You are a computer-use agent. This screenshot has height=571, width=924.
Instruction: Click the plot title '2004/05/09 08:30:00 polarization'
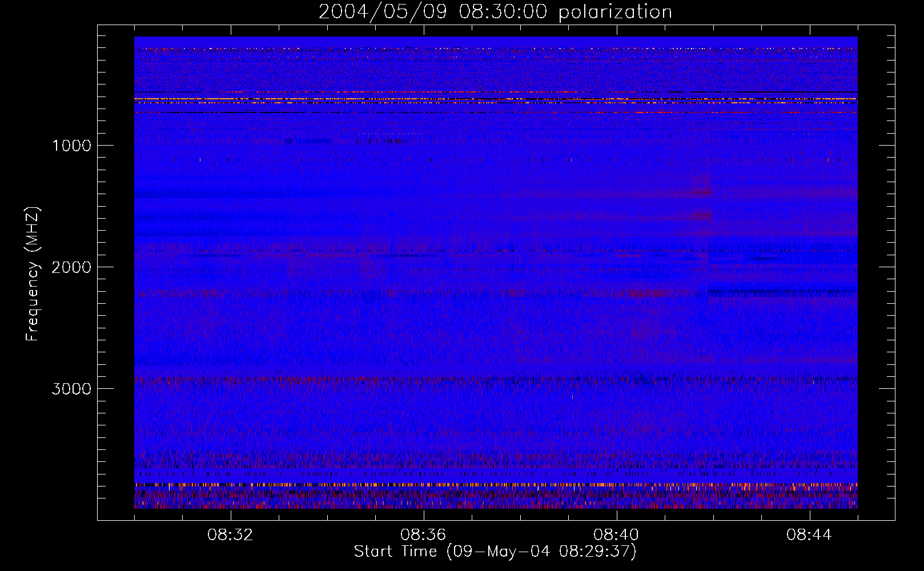[495, 12]
